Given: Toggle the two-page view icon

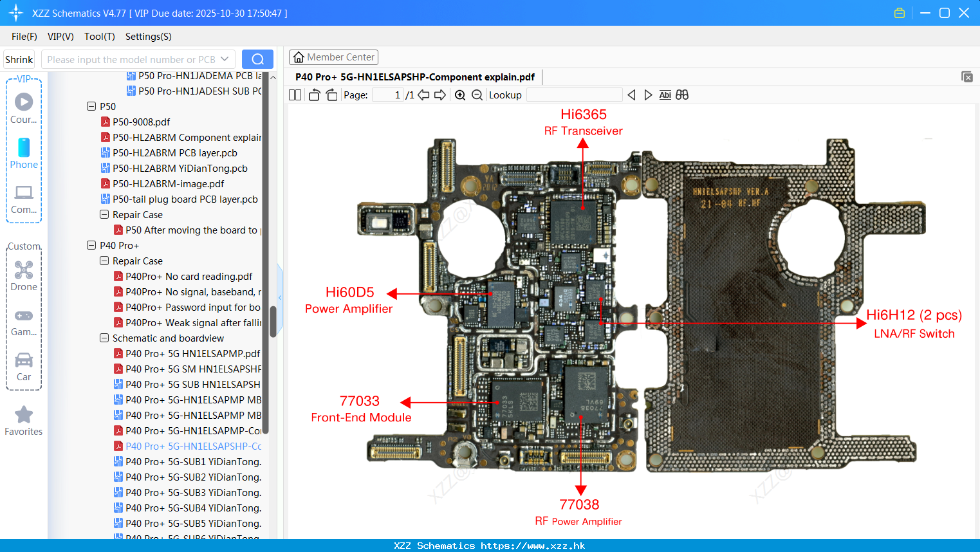Looking at the screenshot, I should click(x=295, y=95).
